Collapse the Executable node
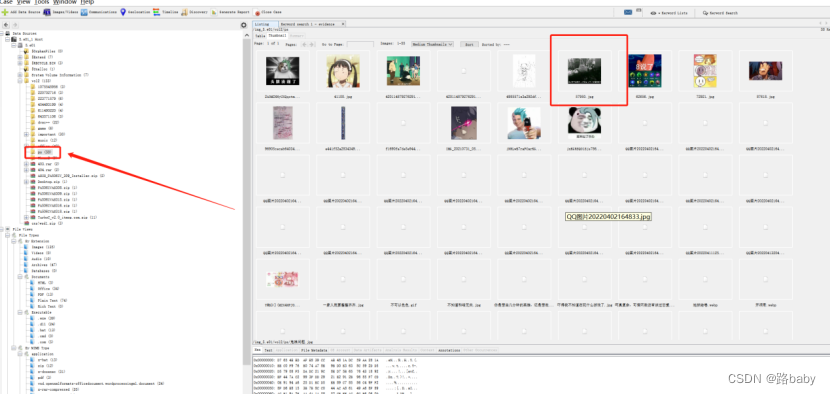Viewport: 831px width, 395px height. [20, 312]
